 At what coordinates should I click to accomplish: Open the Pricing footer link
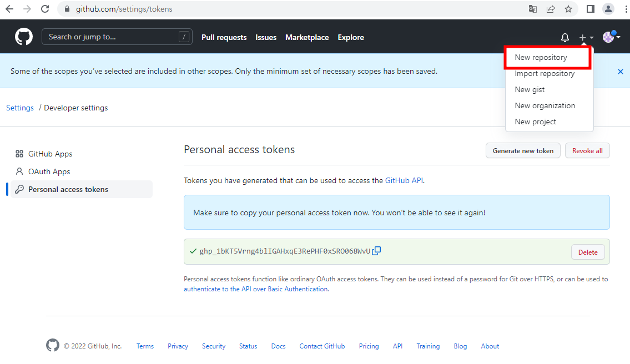coord(369,346)
